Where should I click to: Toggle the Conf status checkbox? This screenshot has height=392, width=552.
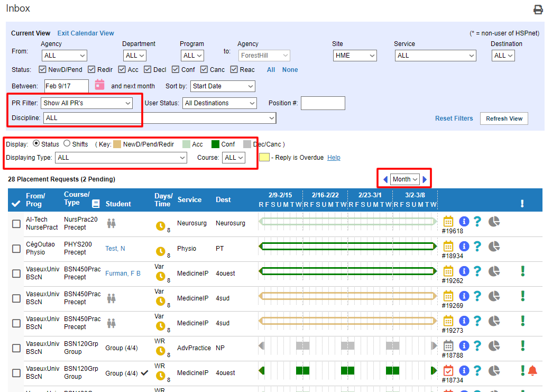(176, 69)
